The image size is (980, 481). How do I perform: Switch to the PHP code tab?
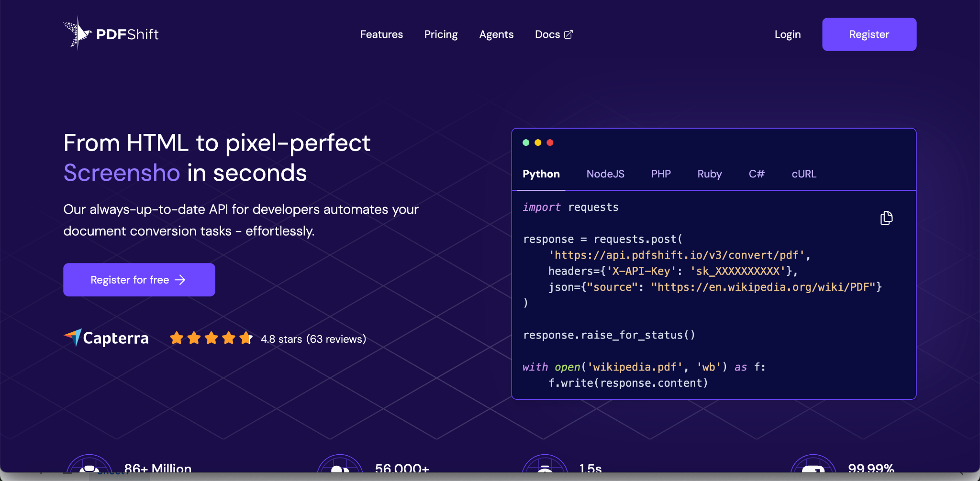tap(661, 174)
